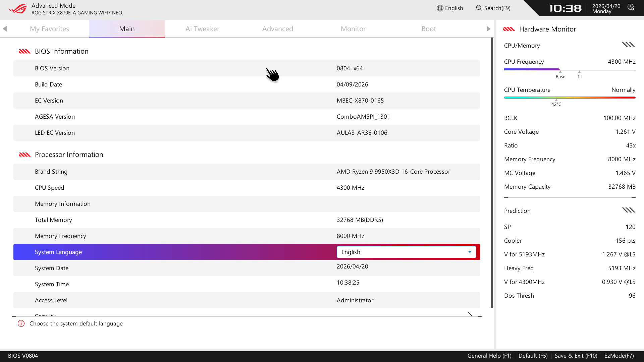Click the Search magnifier icon
This screenshot has width=644, height=362.
click(x=479, y=8)
